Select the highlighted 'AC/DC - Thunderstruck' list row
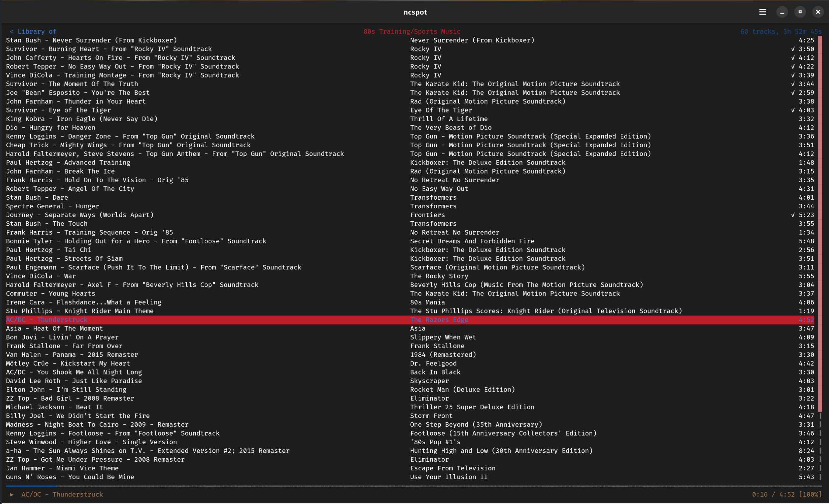The width and height of the screenshot is (829, 504). click(410, 320)
